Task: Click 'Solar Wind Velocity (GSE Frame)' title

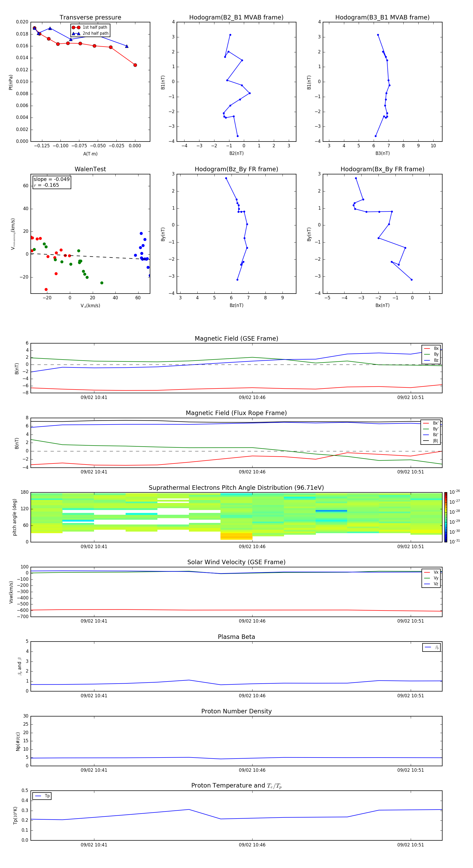Action: point(236,562)
